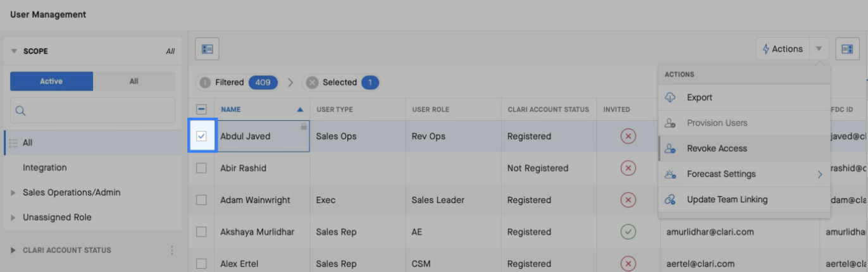Click the lock icon in Abdul Javed cell
This screenshot has width=868, height=272.
click(x=304, y=127)
